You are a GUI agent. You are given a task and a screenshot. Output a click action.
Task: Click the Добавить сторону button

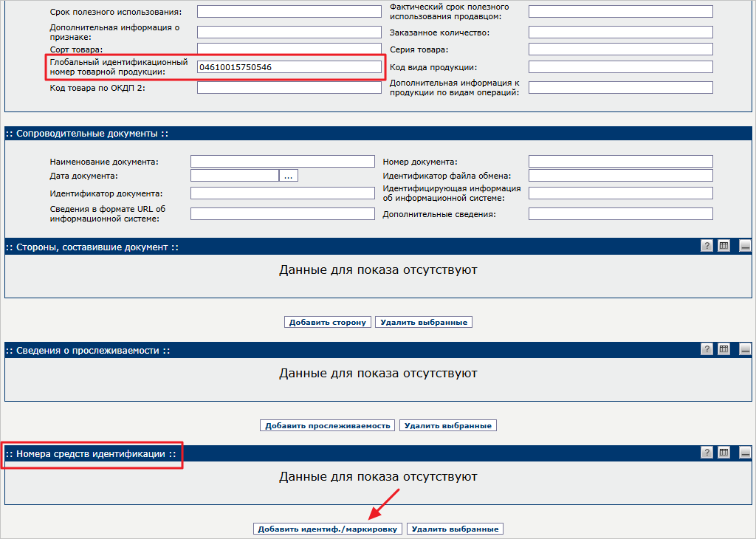(x=328, y=322)
